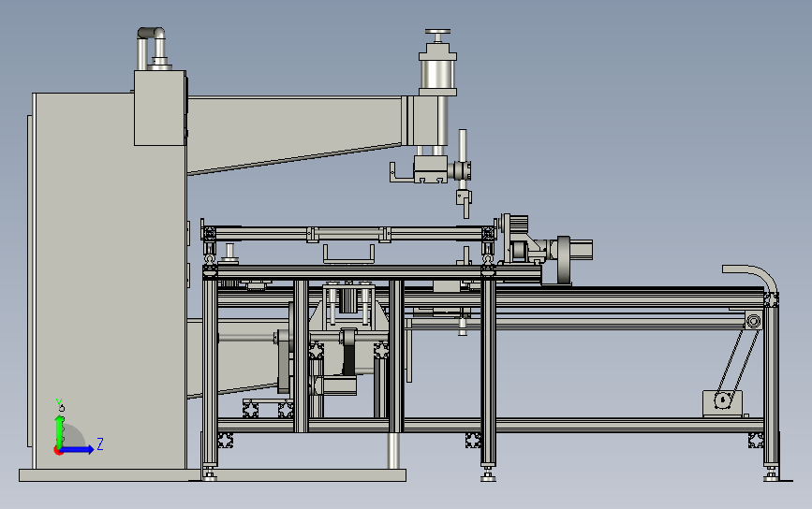Select the curved guide plate at frame end
This screenshot has height=509, width=812.
pyautogui.click(x=751, y=277)
